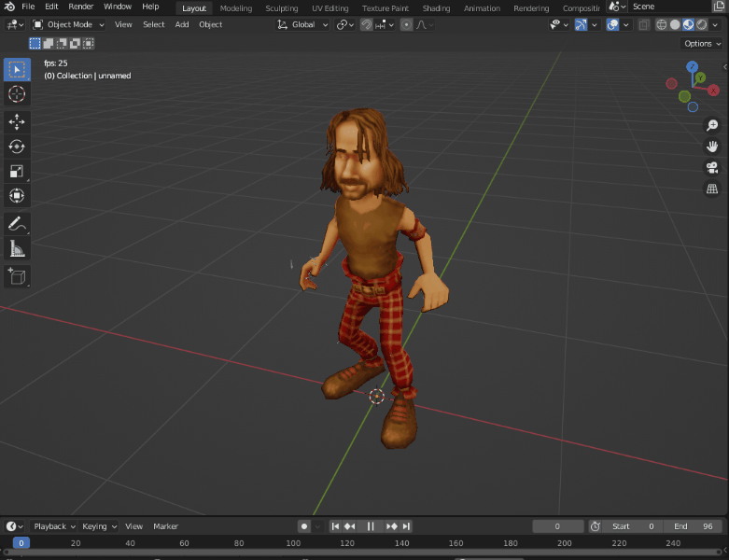Choose the Scale tool

[17, 171]
